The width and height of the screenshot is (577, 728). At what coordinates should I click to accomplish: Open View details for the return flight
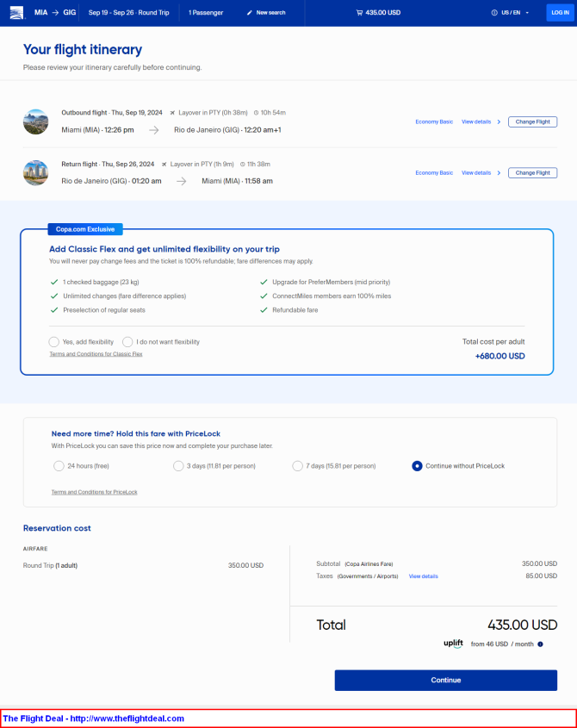475,172
